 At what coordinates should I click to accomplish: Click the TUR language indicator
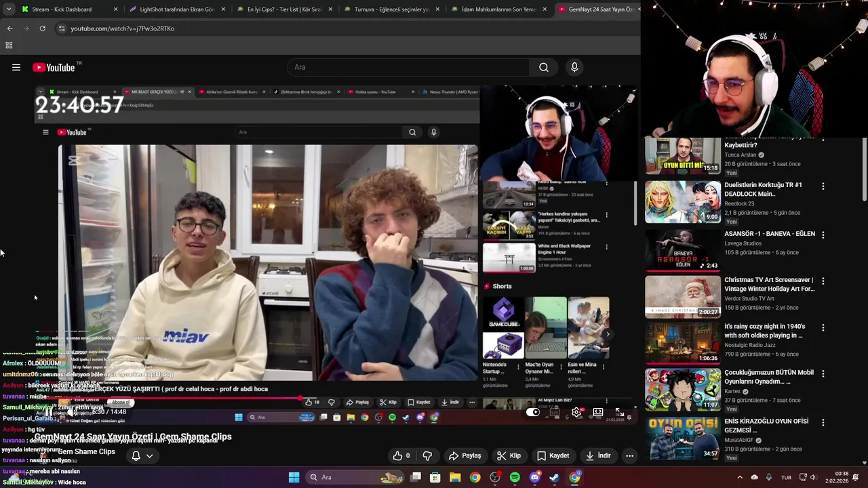[786, 477]
